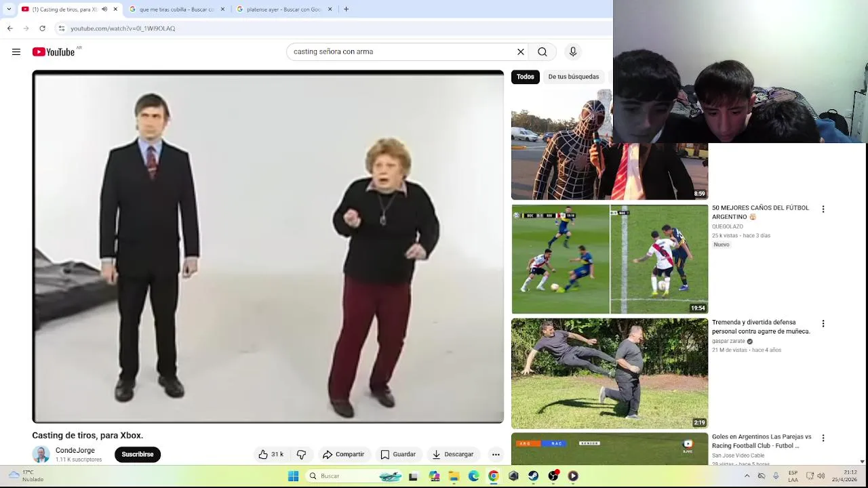Viewport: 868px width, 488px height.
Task: Switch to 'platense ayer' Google tab
Action: [x=283, y=9]
